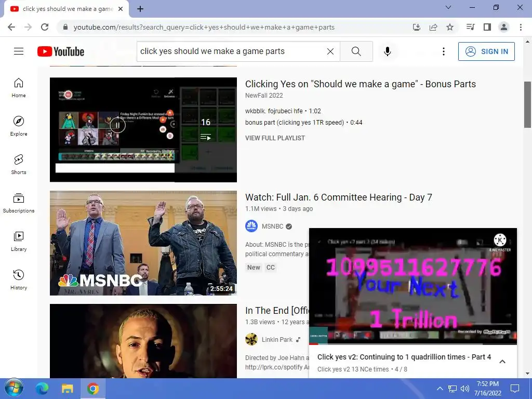
Task: Share this page from address bar
Action: click(x=433, y=27)
